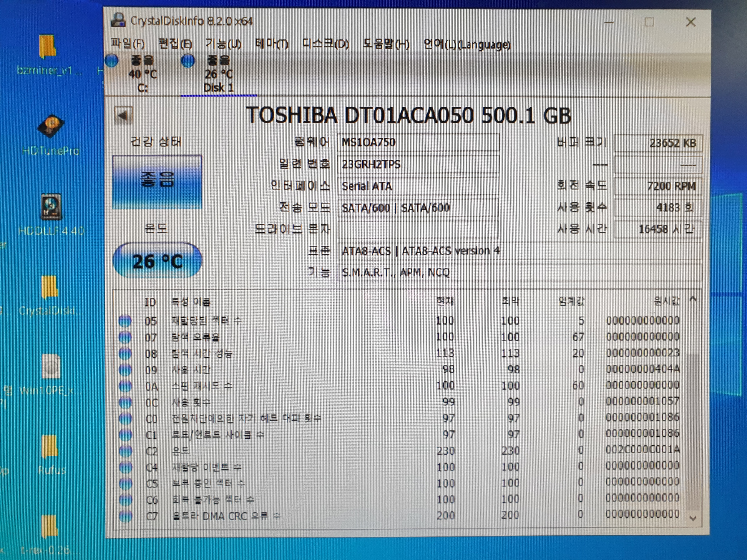Click the status icon of attribute C6
Screen dimensions: 747x560
126,500
